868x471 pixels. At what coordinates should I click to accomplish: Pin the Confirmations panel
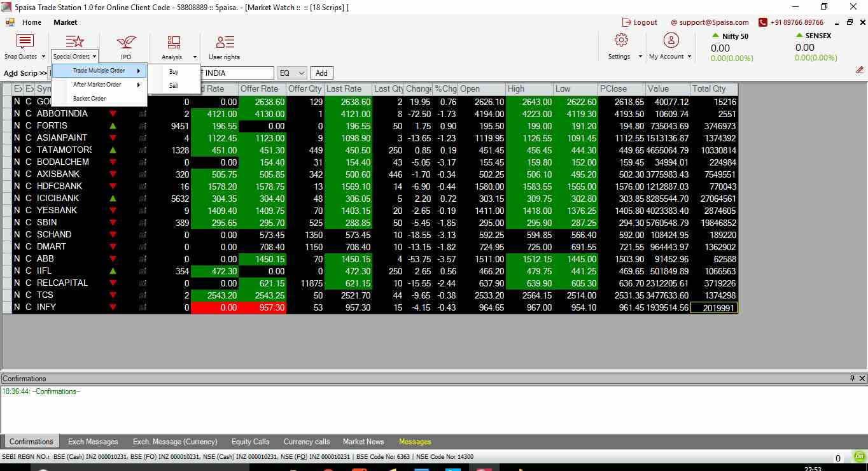(852, 378)
